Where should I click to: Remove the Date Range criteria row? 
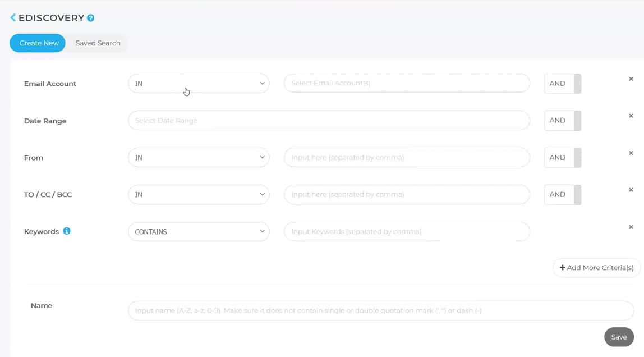coord(631,116)
